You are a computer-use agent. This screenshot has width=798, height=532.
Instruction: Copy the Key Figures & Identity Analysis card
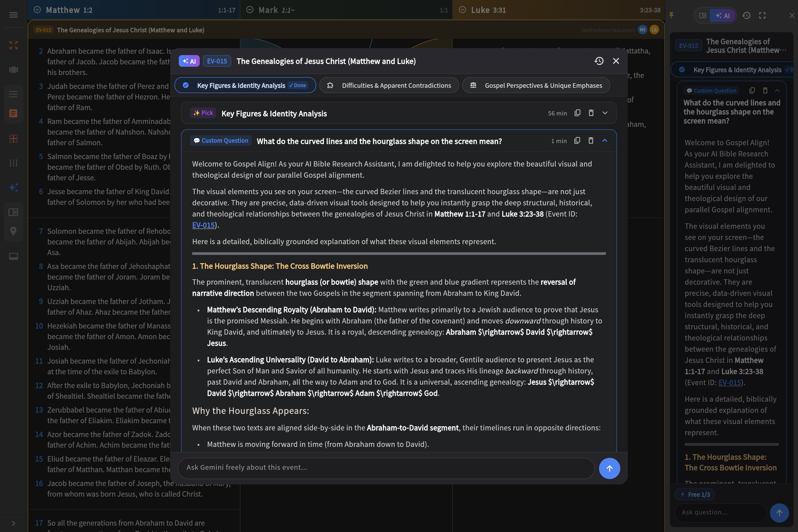pos(577,113)
